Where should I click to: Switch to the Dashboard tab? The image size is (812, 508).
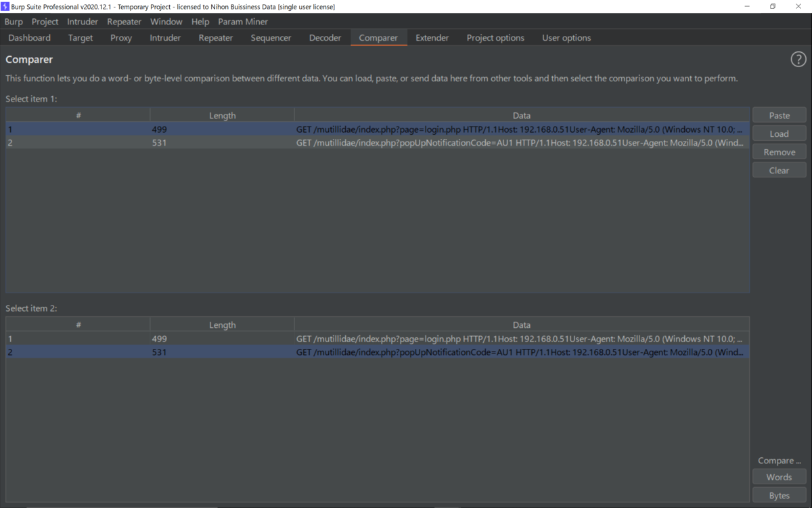(30, 38)
